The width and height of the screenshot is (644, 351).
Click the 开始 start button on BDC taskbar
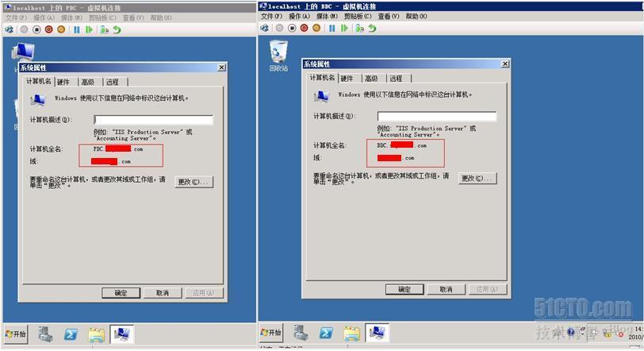pyautogui.click(x=271, y=333)
